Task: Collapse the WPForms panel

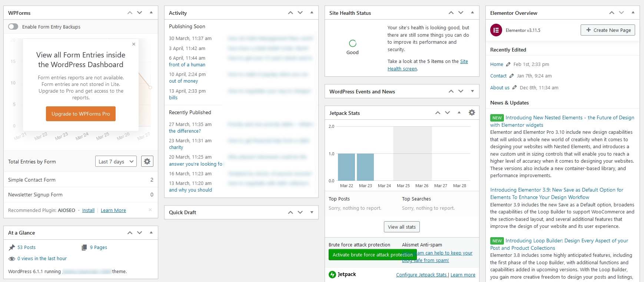Action: click(x=151, y=13)
